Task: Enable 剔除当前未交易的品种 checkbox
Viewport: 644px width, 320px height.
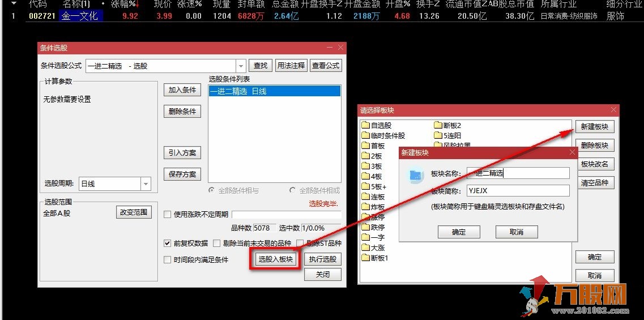Action: (216, 243)
